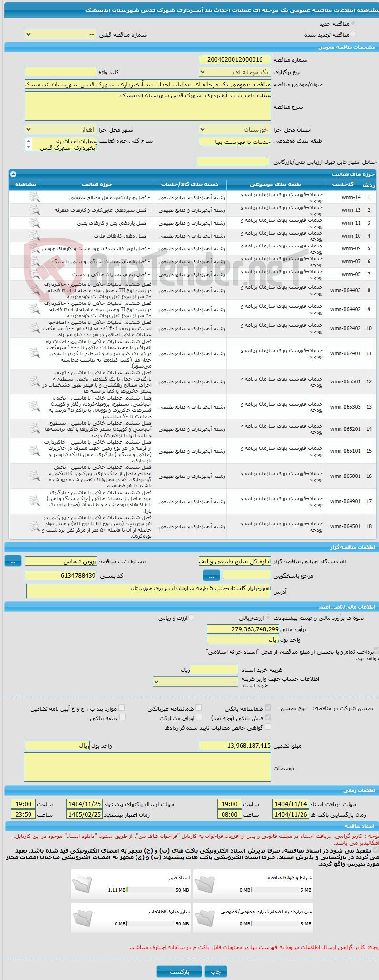Open view icon for row wmn-065303
Image resolution: width=379 pixels, height=980 pixels.
[x=34, y=407]
